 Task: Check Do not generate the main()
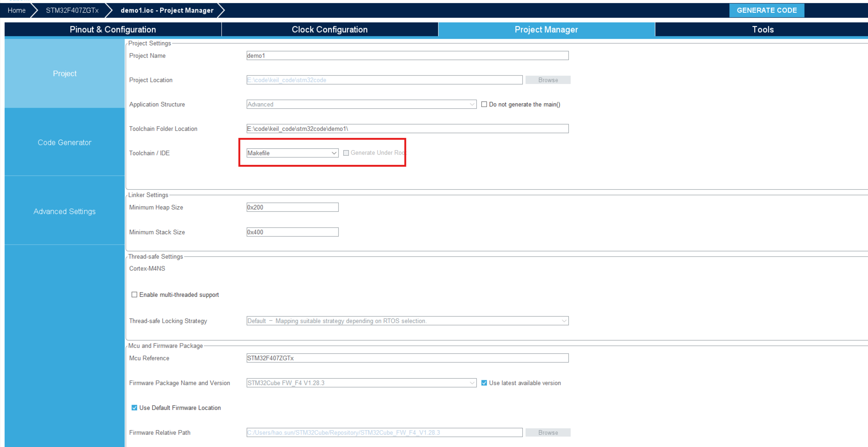pyautogui.click(x=484, y=104)
